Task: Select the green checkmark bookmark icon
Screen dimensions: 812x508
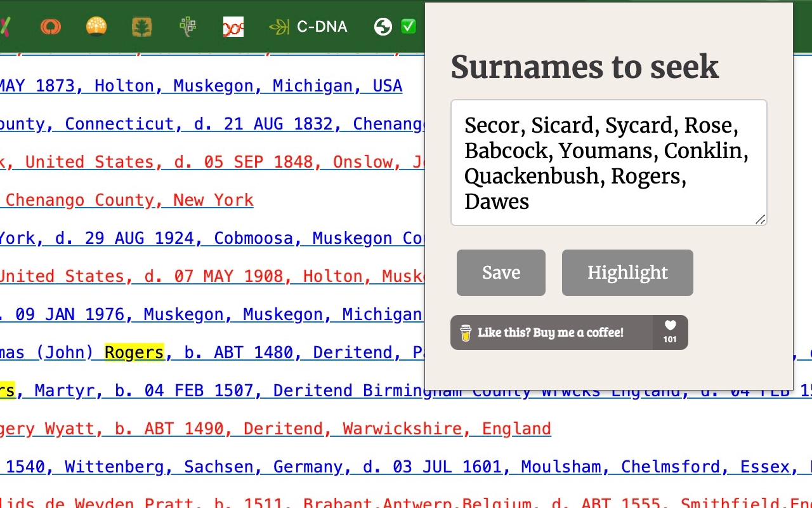Action: pyautogui.click(x=408, y=27)
